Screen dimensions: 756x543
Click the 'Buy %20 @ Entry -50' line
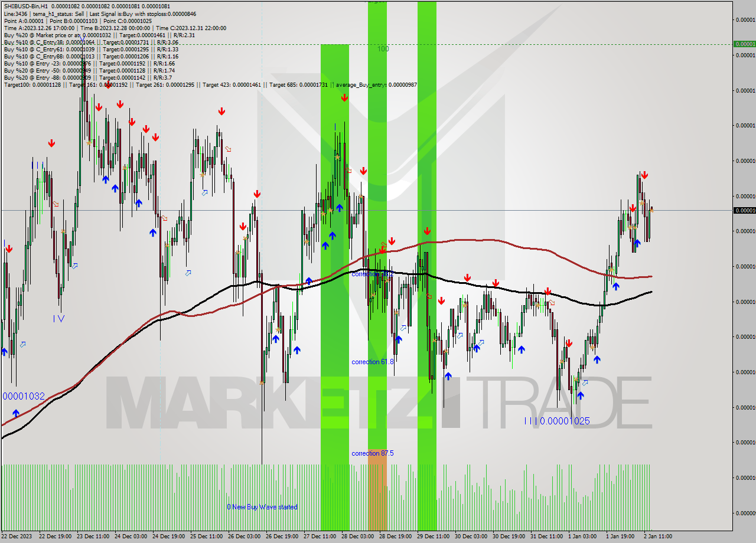pyautogui.click(x=89, y=70)
